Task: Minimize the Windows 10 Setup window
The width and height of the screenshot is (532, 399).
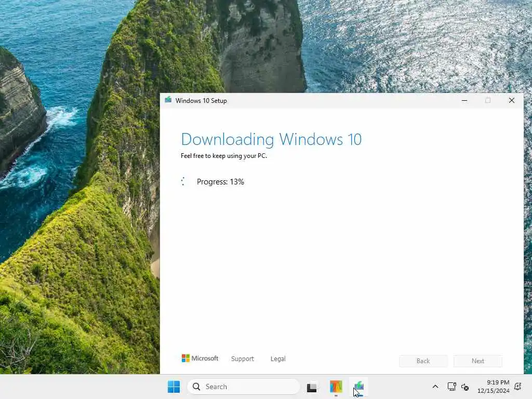Action: pyautogui.click(x=464, y=100)
